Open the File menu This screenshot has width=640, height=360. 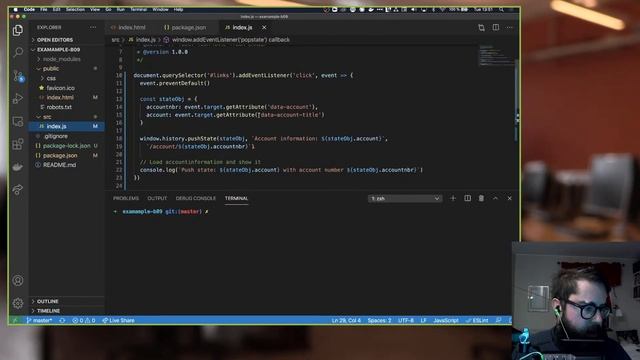44,9
